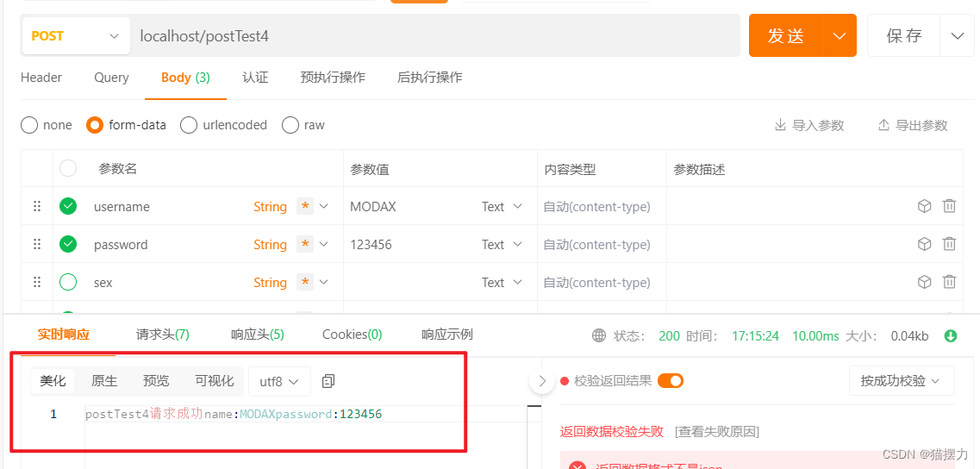Click the green download response icon
The image size is (980, 469).
tap(951, 336)
